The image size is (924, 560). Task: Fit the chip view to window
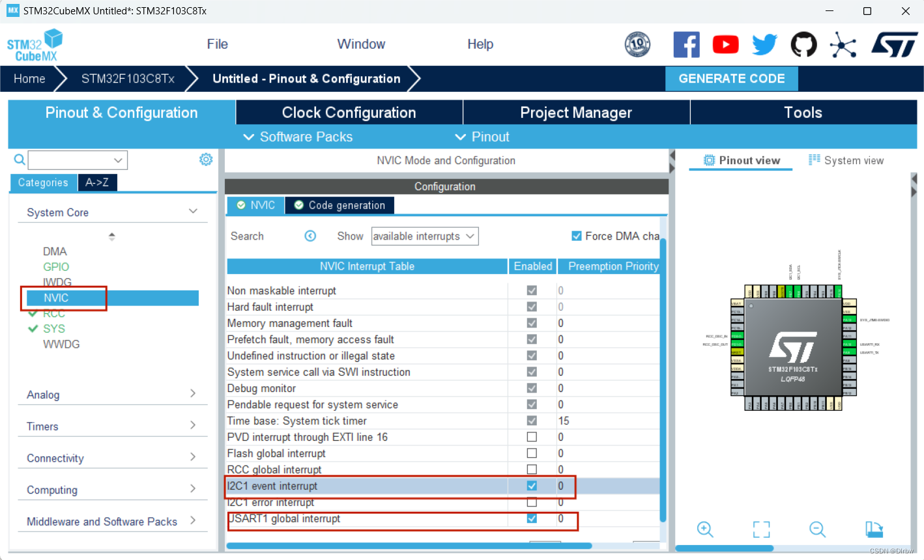pyautogui.click(x=761, y=529)
